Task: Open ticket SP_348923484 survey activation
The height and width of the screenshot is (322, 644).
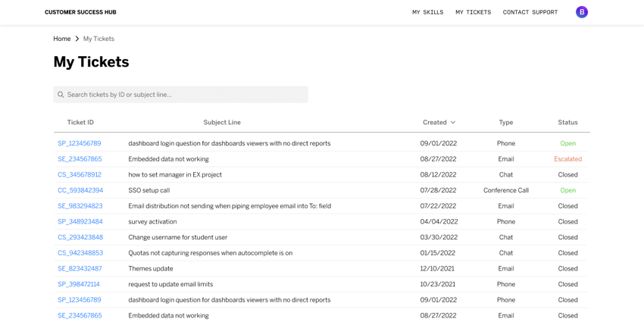Action: [80, 221]
